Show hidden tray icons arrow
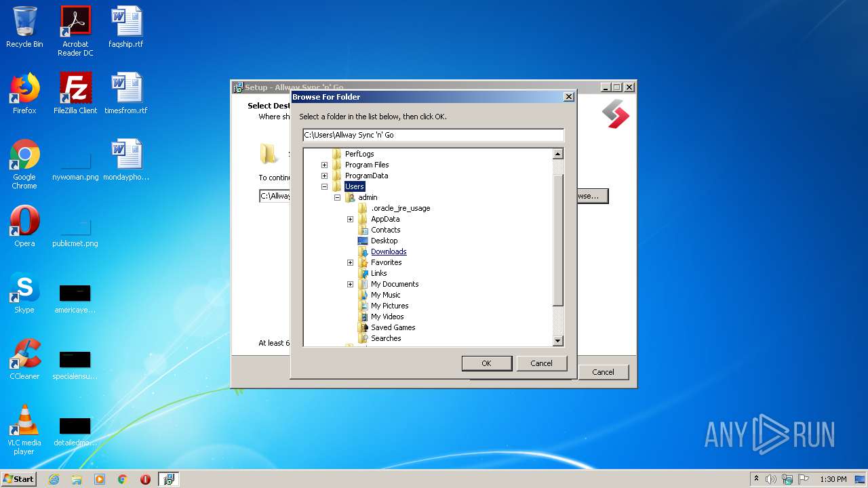868x488 pixels. [x=756, y=479]
